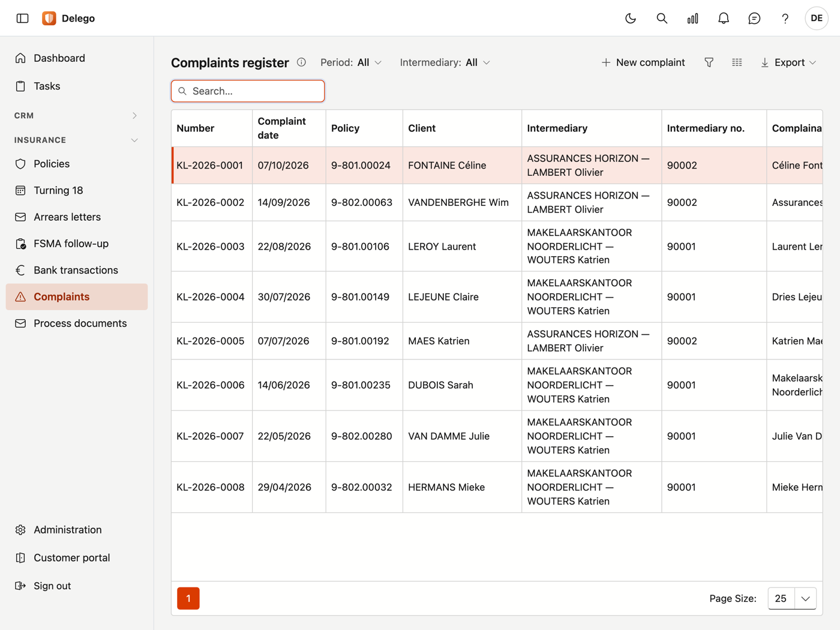Viewport: 840px width, 630px height.
Task: Open Page Size selector
Action: pyautogui.click(x=792, y=598)
